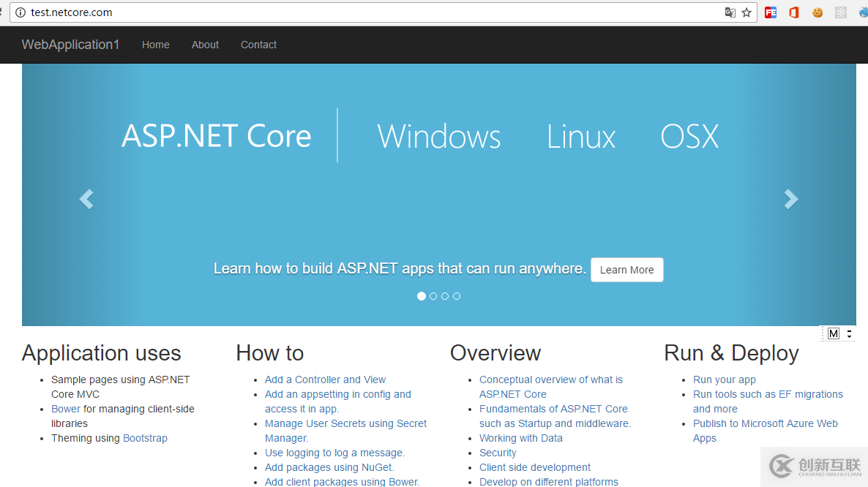Select the third carousel indicator dot
The height and width of the screenshot is (487, 868).
tap(445, 296)
